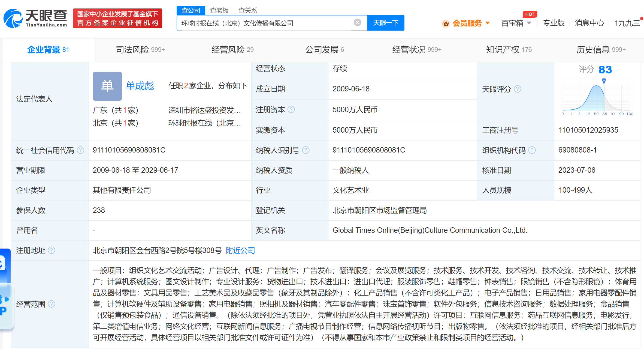644x349 pixels.
Task: Click help icon next to 统一社会信用代码
Action: pyautogui.click(x=80, y=150)
